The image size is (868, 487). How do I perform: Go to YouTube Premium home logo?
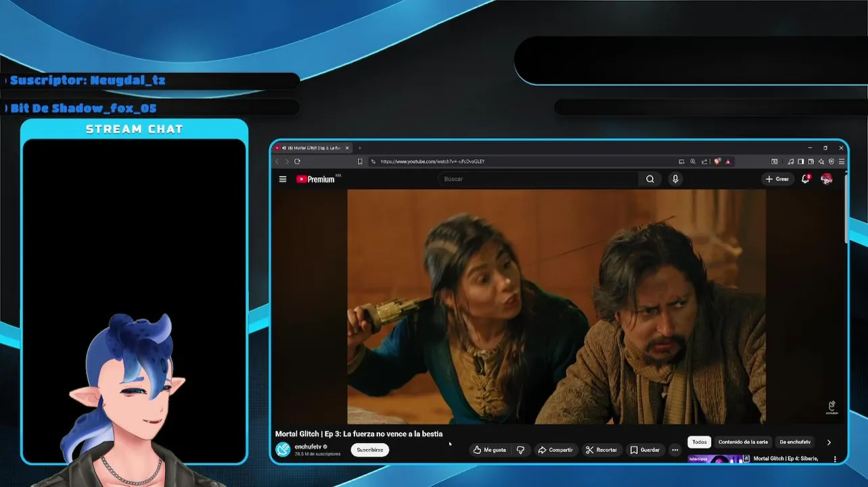pyautogui.click(x=316, y=179)
